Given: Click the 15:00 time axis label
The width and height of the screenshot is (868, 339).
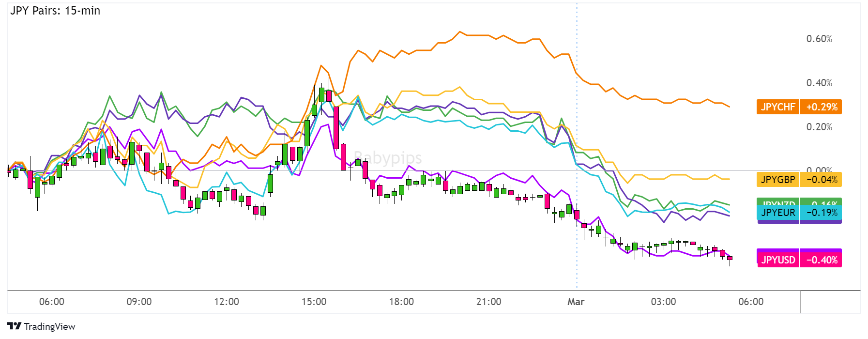Looking at the screenshot, I should point(314,302).
